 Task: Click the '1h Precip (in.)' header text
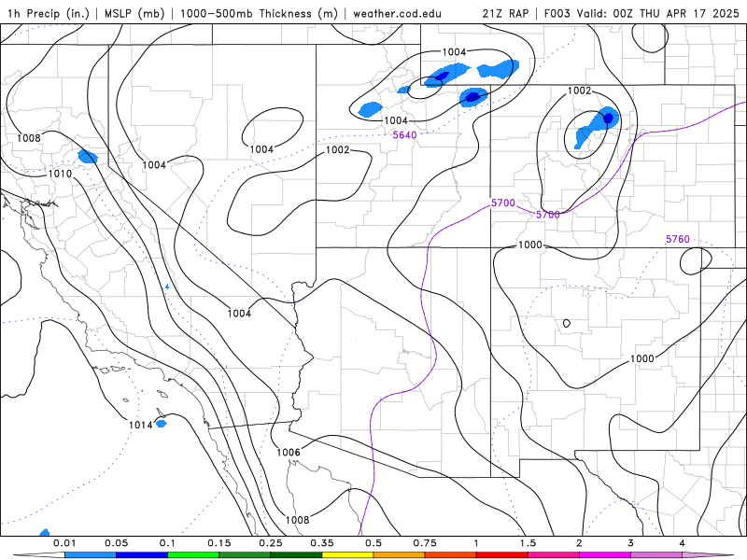pyautogui.click(x=49, y=13)
